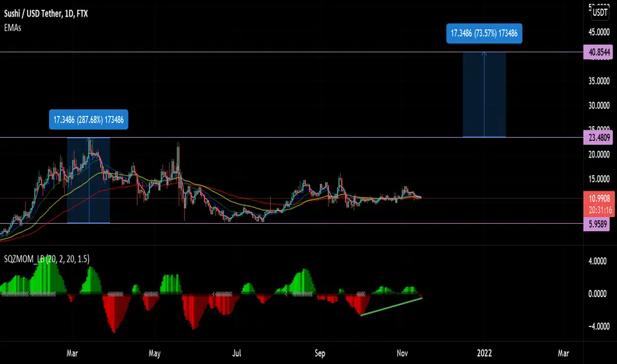Click the Jul label on the time axis
Image resolution: width=617 pixels, height=364 pixels.
tap(236, 353)
